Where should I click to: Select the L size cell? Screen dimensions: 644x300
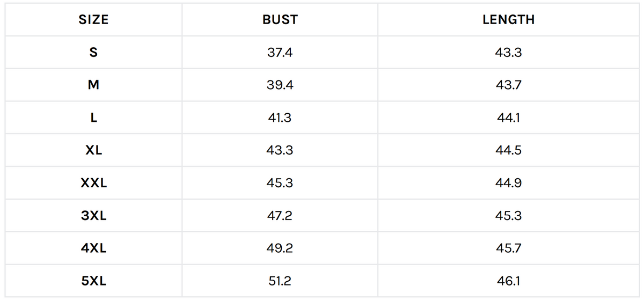tap(93, 118)
